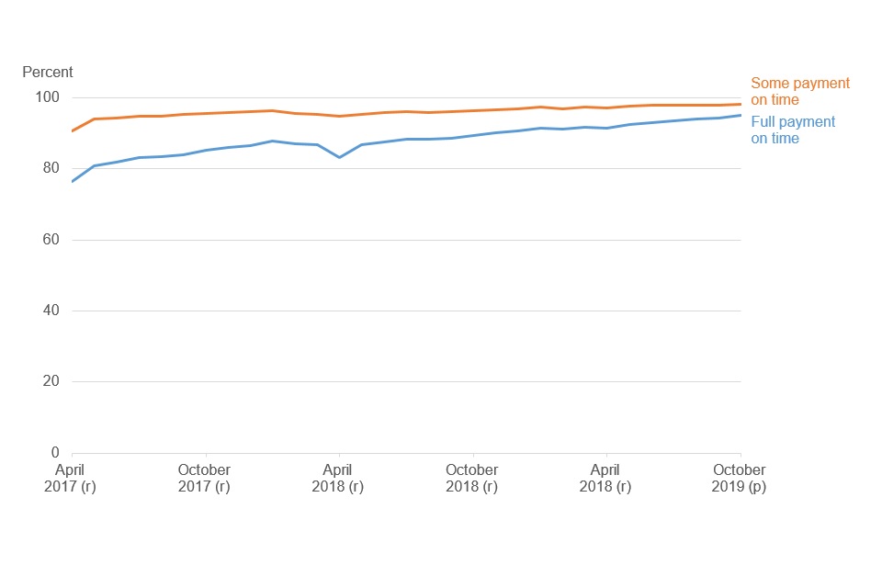Click the 40 y-axis label
The width and height of the screenshot is (882, 588).
(51, 310)
